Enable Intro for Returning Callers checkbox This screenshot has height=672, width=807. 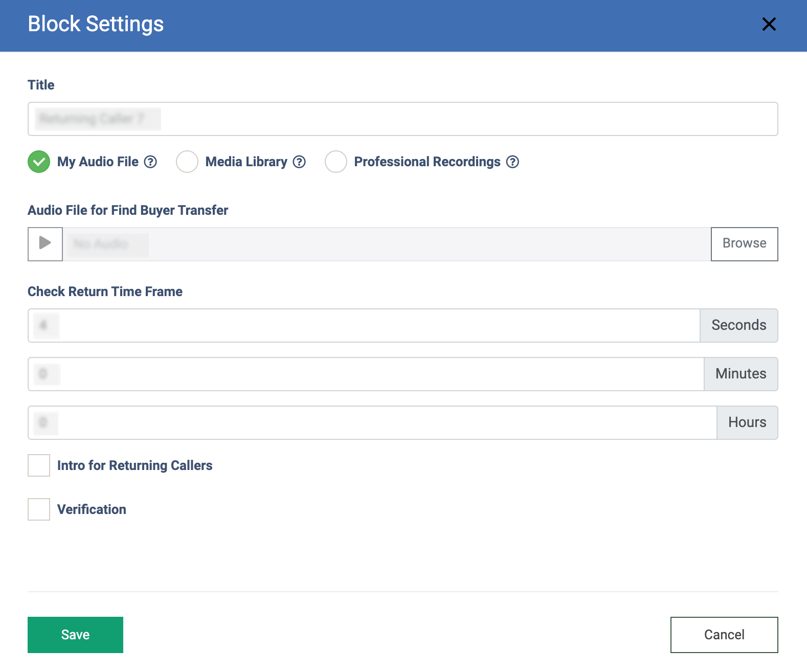[39, 465]
